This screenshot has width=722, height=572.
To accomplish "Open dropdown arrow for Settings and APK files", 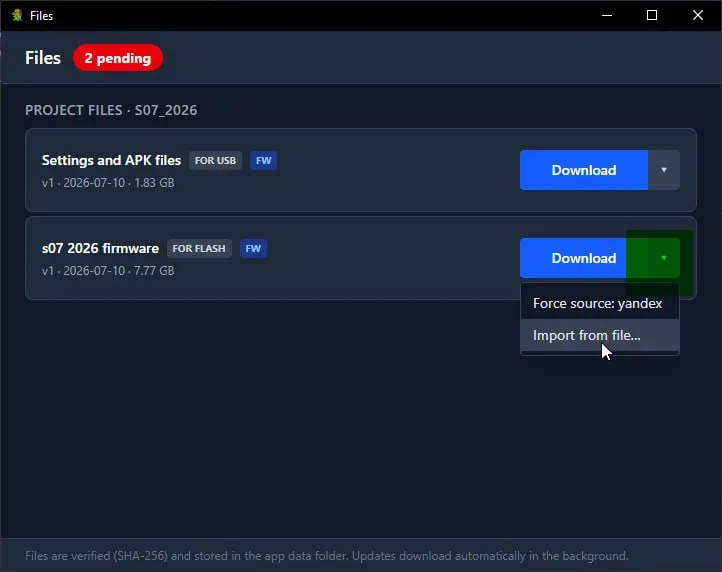I will point(664,170).
